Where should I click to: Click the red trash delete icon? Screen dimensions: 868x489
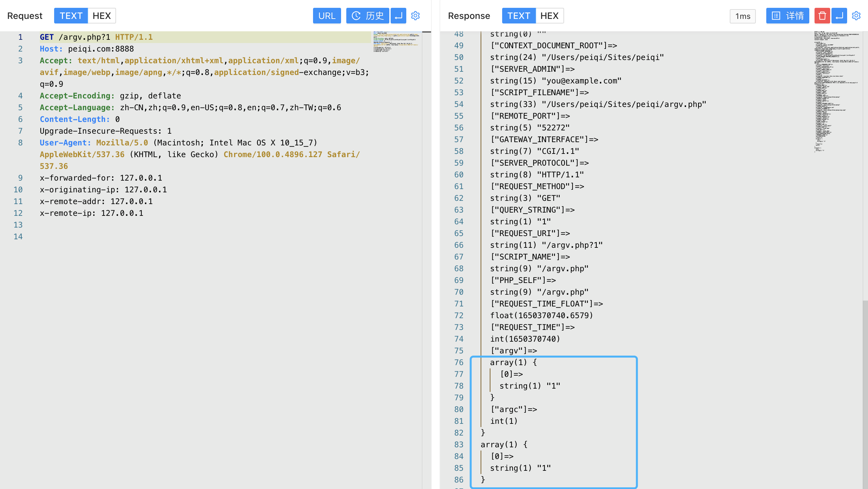pos(822,16)
